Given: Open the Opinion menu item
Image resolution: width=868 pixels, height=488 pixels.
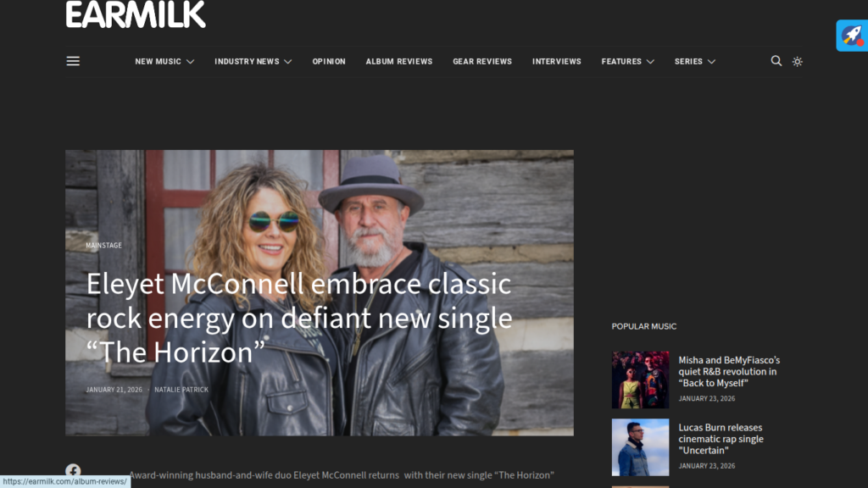Looking at the screenshot, I should tap(329, 61).
